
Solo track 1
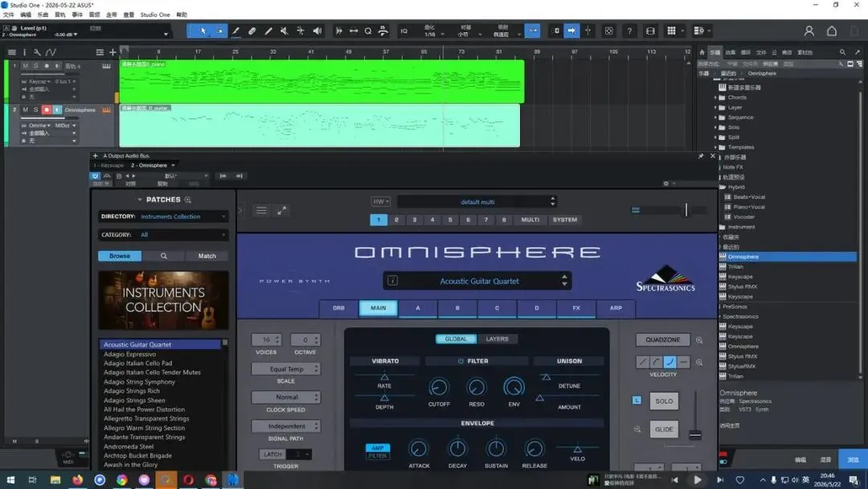36,66
